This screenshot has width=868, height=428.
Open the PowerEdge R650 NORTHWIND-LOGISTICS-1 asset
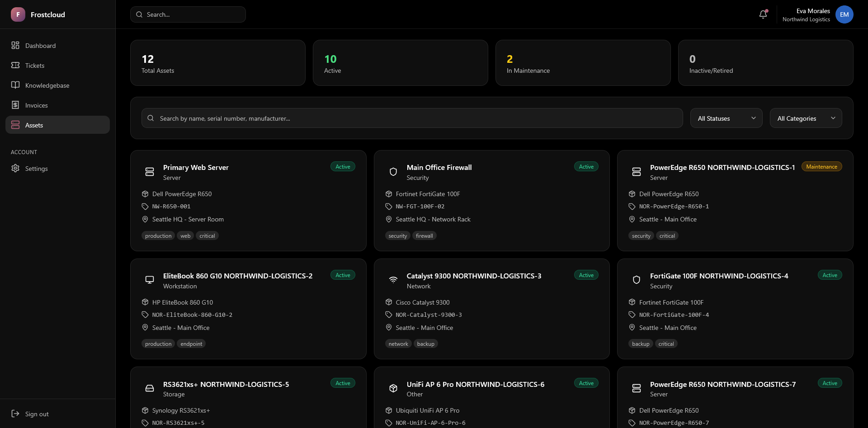point(722,168)
